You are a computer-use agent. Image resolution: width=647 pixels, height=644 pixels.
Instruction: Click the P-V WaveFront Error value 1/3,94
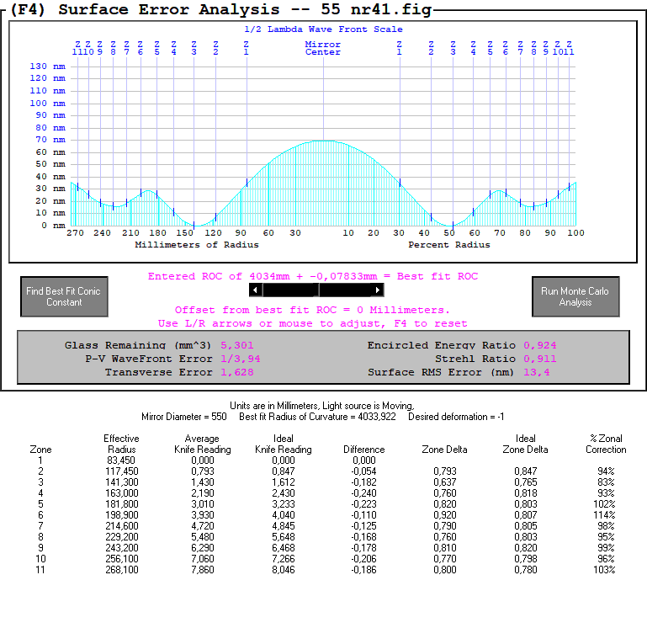point(240,359)
